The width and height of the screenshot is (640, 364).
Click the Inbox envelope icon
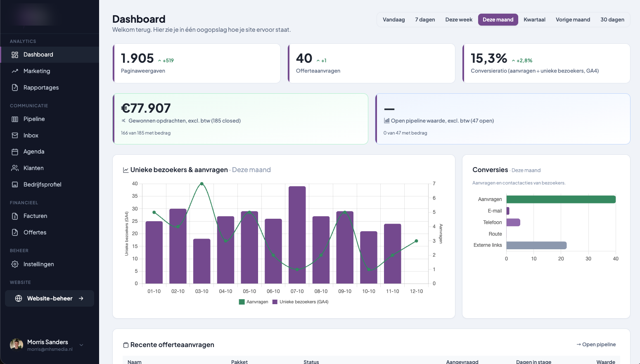(x=15, y=135)
